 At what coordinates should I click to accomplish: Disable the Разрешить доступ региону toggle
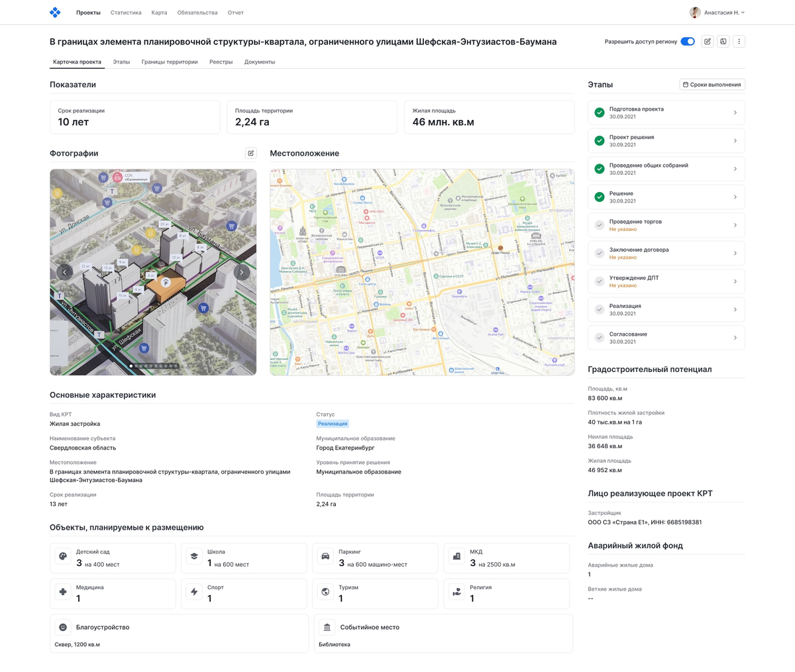pyautogui.click(x=687, y=41)
